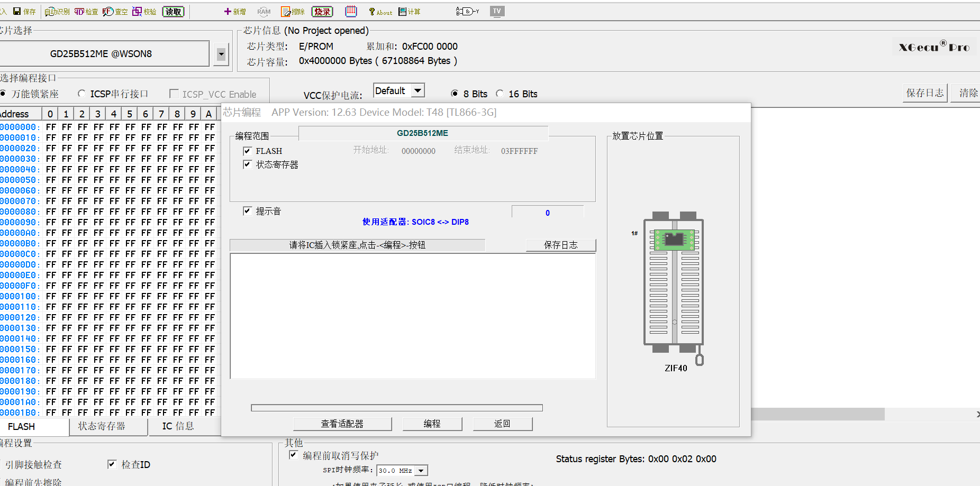Click the program (烧录) toolbar icon

(x=322, y=12)
